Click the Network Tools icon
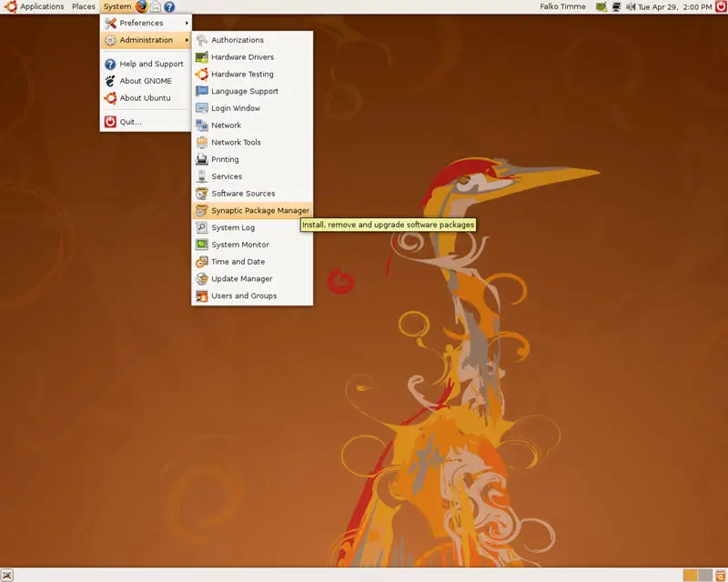Viewport: 728px width, 582px height. (201, 143)
